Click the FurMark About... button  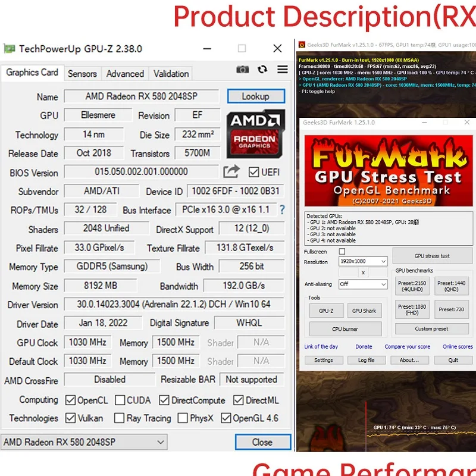coord(409,360)
